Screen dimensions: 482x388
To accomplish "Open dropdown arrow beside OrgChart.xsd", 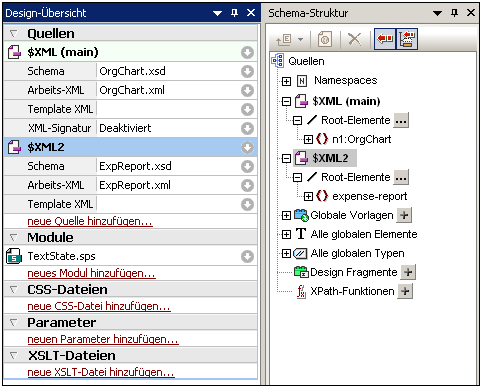I will pos(247,71).
